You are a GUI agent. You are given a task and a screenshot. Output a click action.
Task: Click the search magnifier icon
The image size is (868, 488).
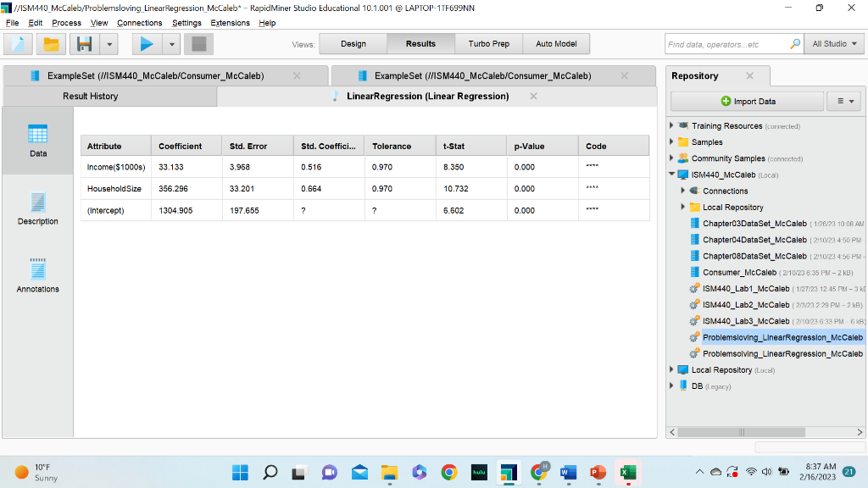click(795, 44)
